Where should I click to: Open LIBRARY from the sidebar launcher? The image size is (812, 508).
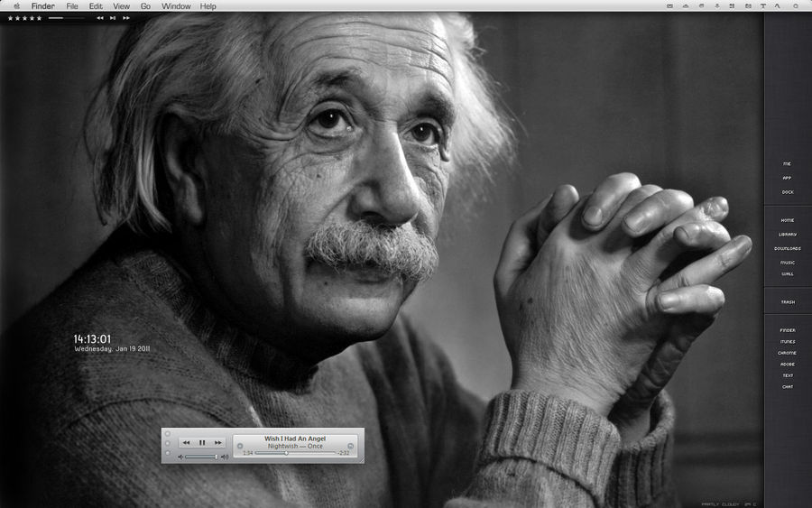[x=788, y=234]
